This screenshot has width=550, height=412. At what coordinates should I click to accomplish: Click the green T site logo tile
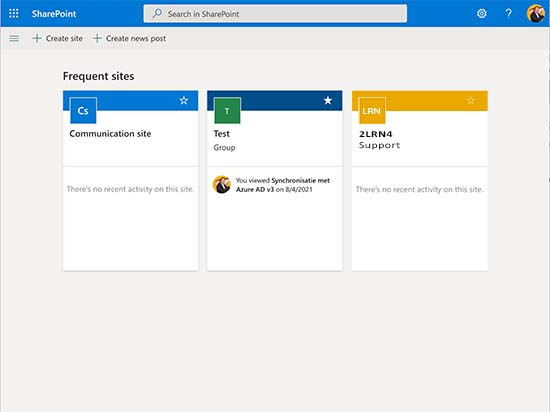pos(227,110)
